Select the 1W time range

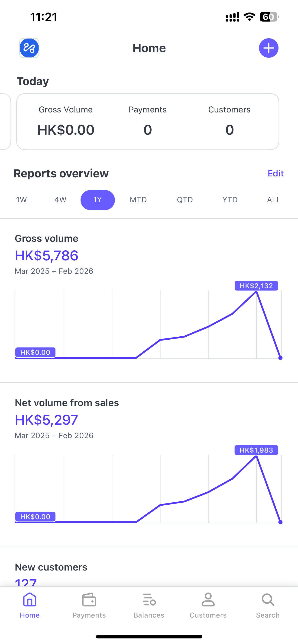coord(22,200)
